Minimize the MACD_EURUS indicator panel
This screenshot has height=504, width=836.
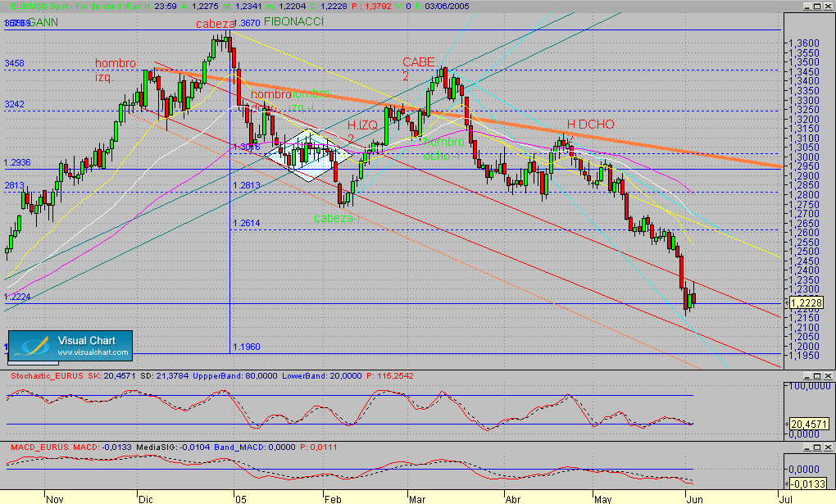[808, 447]
